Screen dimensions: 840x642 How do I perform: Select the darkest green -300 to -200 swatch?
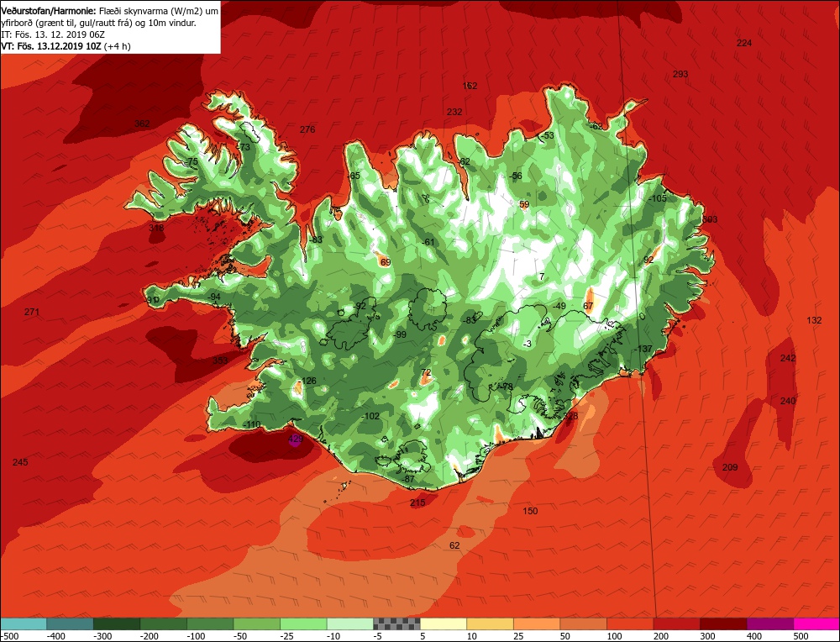tap(116, 624)
